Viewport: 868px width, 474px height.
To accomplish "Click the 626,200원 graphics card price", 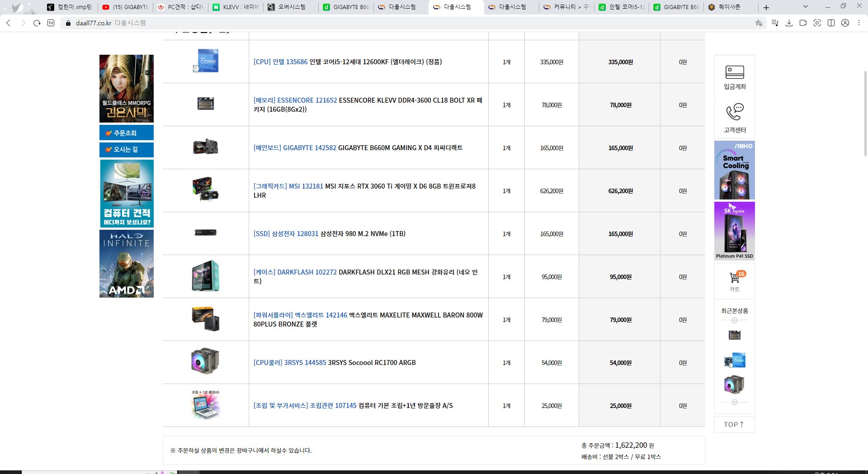I will (552, 191).
